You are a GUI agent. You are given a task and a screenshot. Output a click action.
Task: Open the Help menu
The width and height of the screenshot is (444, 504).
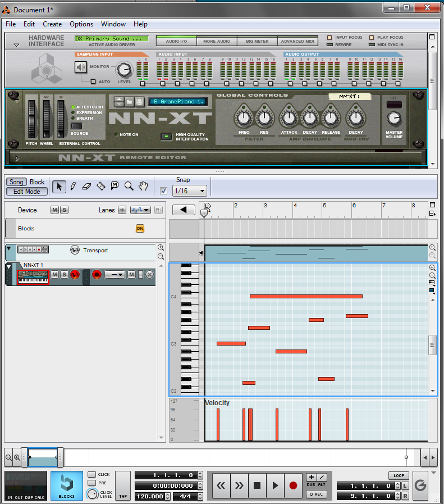[140, 24]
